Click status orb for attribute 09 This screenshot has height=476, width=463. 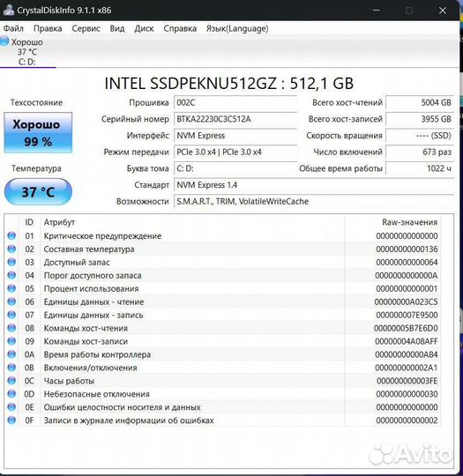click(11, 341)
